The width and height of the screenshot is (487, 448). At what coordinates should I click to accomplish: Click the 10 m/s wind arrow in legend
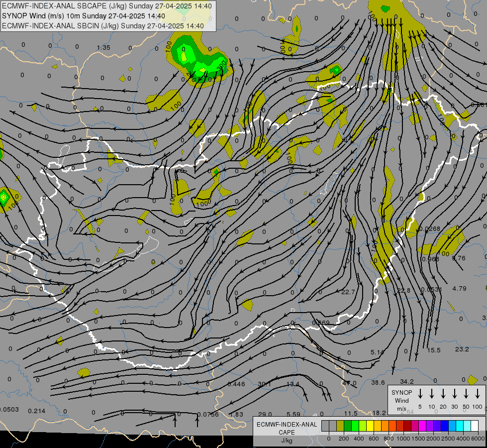431,394
